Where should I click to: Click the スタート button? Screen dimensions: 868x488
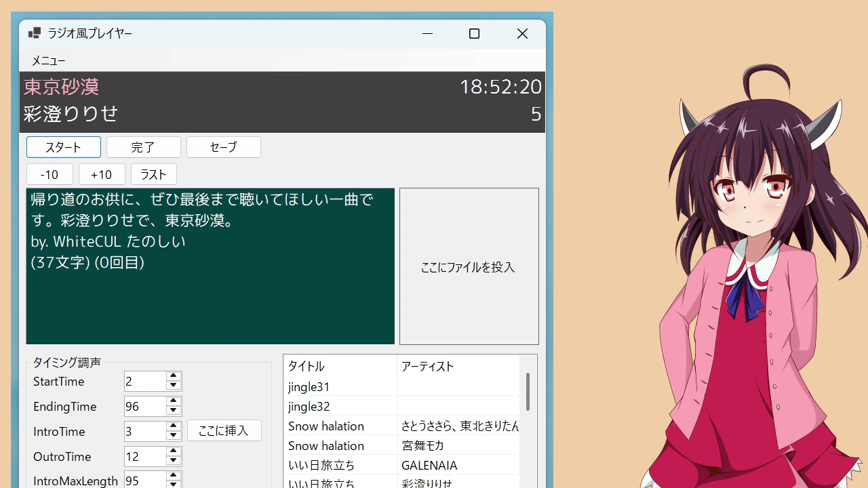coord(64,147)
